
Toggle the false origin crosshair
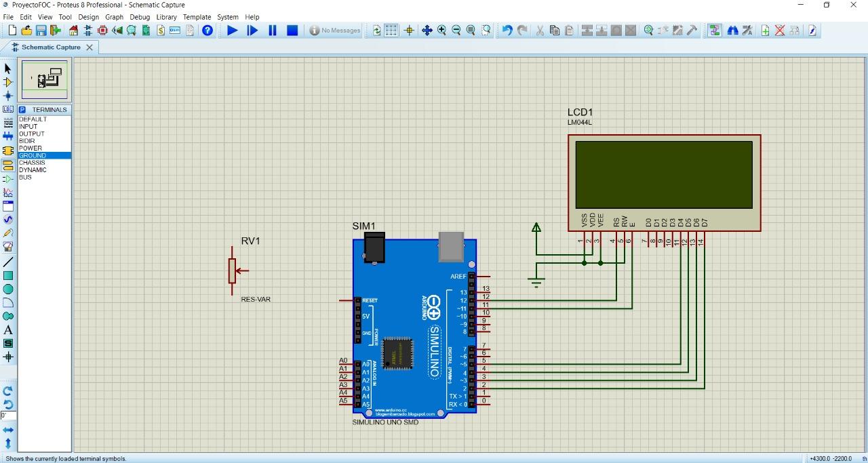(409, 31)
